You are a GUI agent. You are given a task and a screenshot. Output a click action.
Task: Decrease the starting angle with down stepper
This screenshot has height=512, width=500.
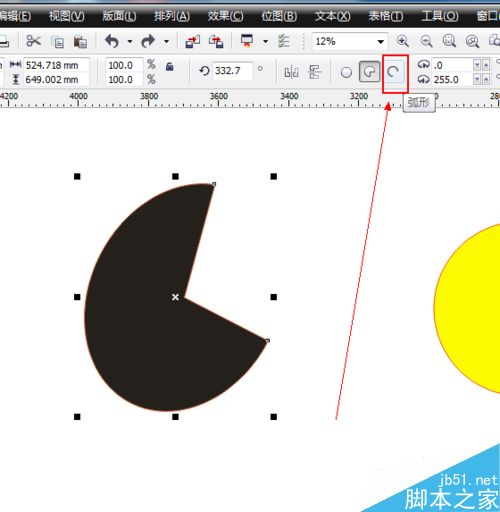477,65
